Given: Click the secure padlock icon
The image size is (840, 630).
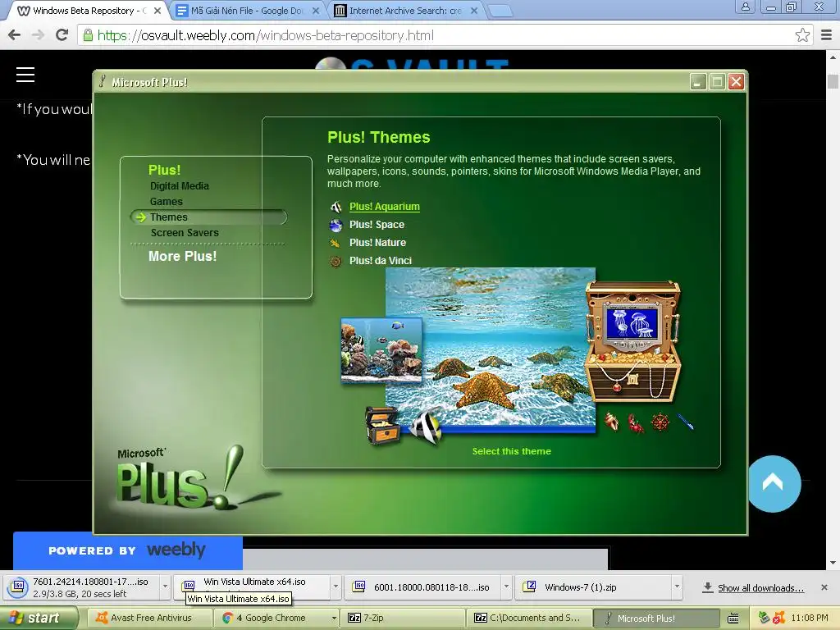Looking at the screenshot, I should pyautogui.click(x=87, y=35).
